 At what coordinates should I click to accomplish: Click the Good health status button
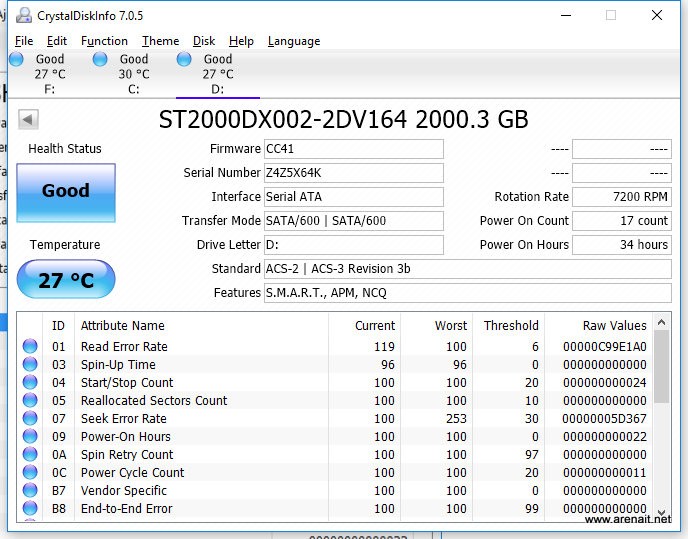[66, 191]
